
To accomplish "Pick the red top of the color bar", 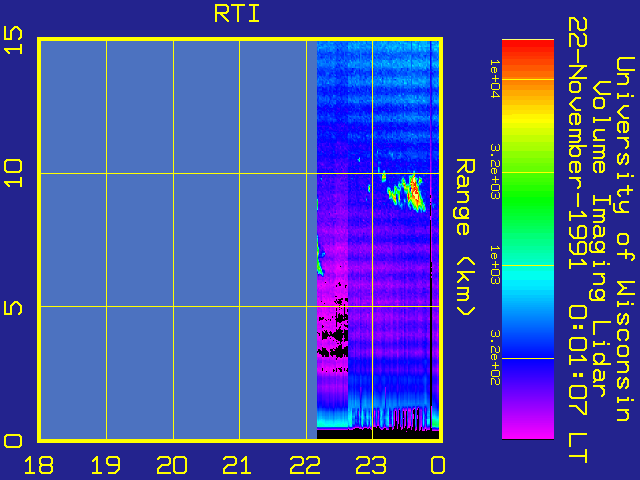I will (x=528, y=47).
